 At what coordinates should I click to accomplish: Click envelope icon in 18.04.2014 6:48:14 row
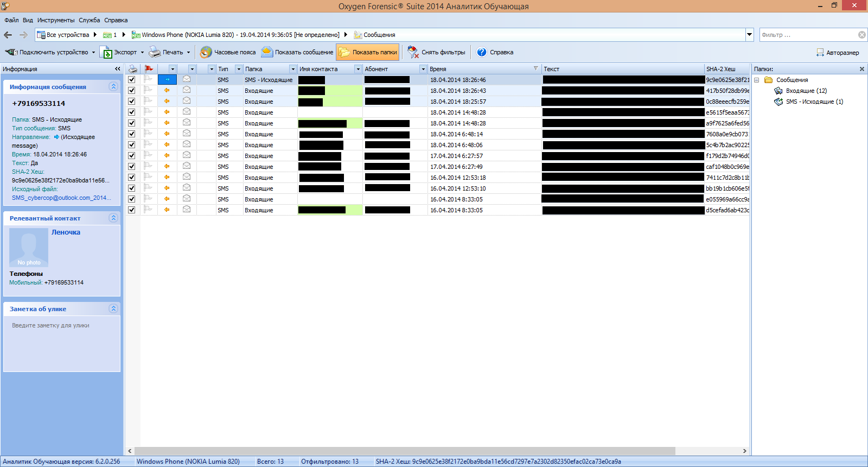click(x=187, y=134)
